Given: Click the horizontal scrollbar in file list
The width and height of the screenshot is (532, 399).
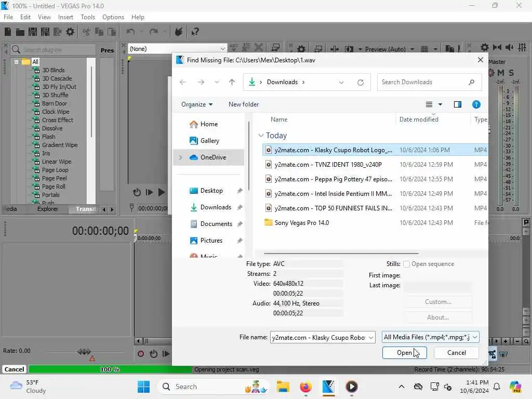Looking at the screenshot, I should [341, 253].
